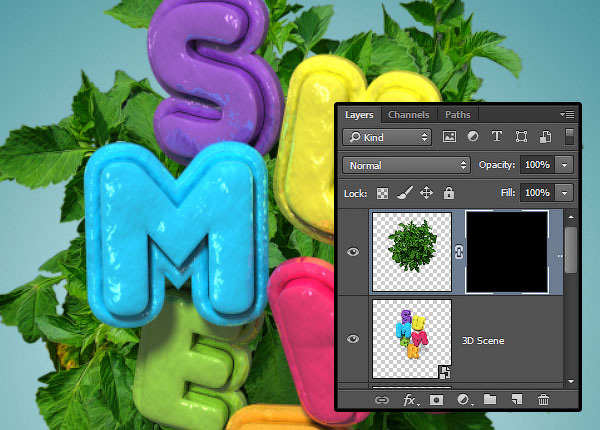Lock image pixels brush icon
Screen dimensions: 600x430
(x=404, y=193)
